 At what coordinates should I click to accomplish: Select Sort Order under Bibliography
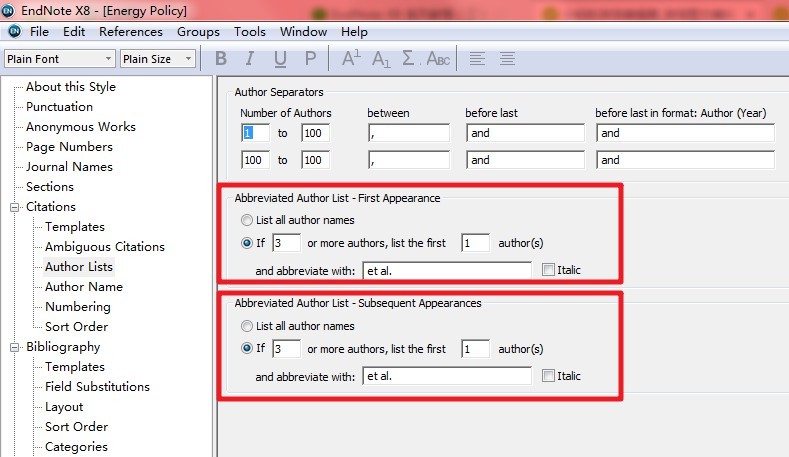tap(76, 427)
